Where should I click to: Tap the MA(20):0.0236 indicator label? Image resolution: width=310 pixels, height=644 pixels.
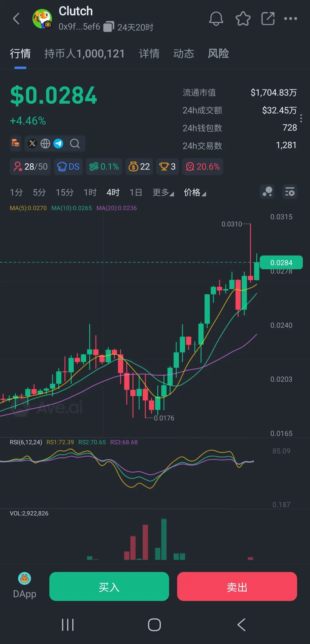point(117,208)
